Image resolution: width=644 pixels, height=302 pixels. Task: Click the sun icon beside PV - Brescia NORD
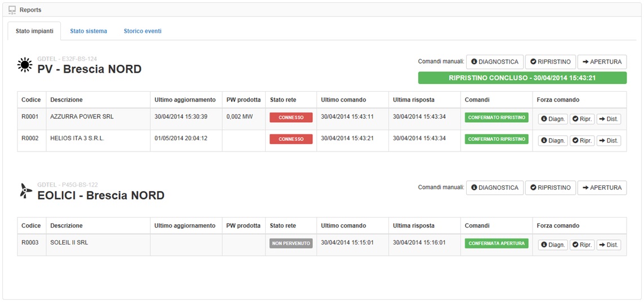pos(25,65)
